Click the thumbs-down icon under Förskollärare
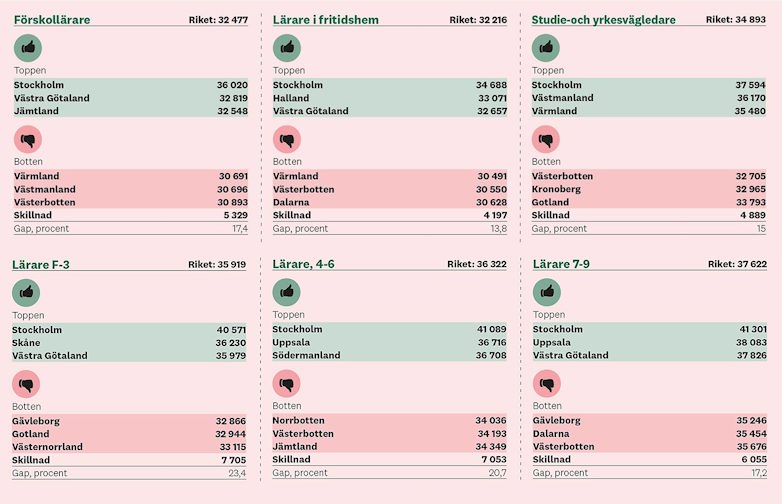 coord(29,140)
